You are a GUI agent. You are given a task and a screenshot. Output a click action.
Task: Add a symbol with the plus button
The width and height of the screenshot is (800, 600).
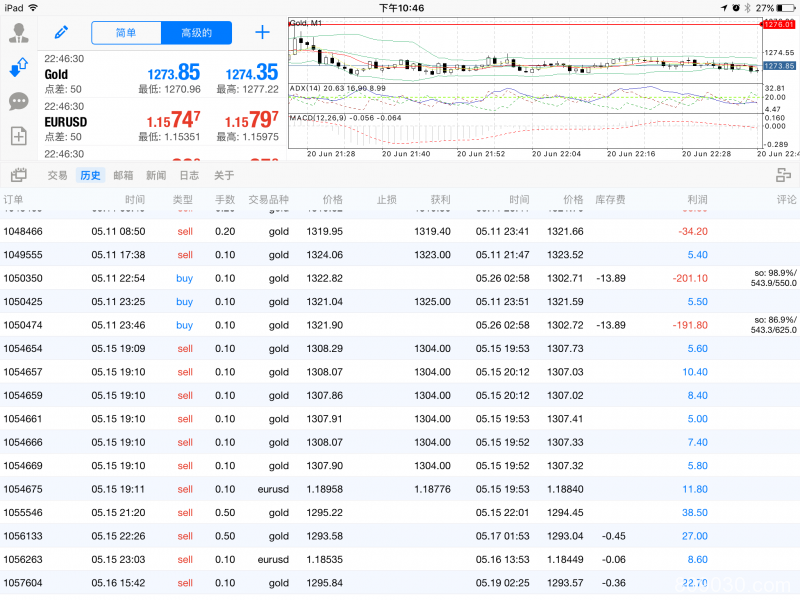[x=262, y=33]
